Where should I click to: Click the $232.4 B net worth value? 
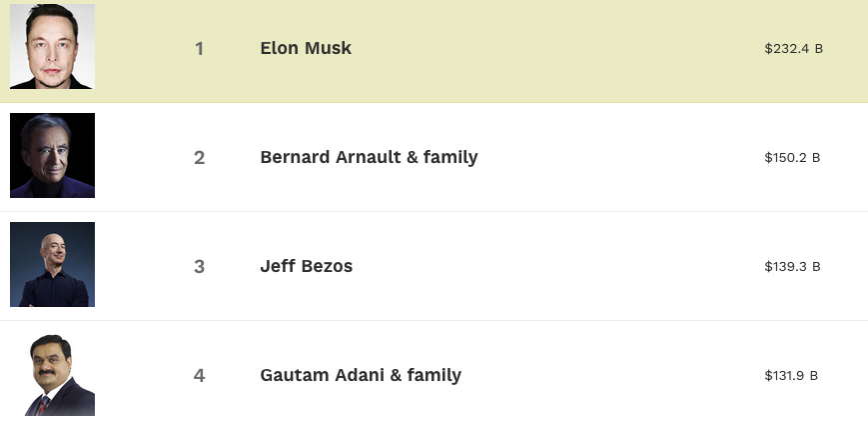pyautogui.click(x=793, y=48)
